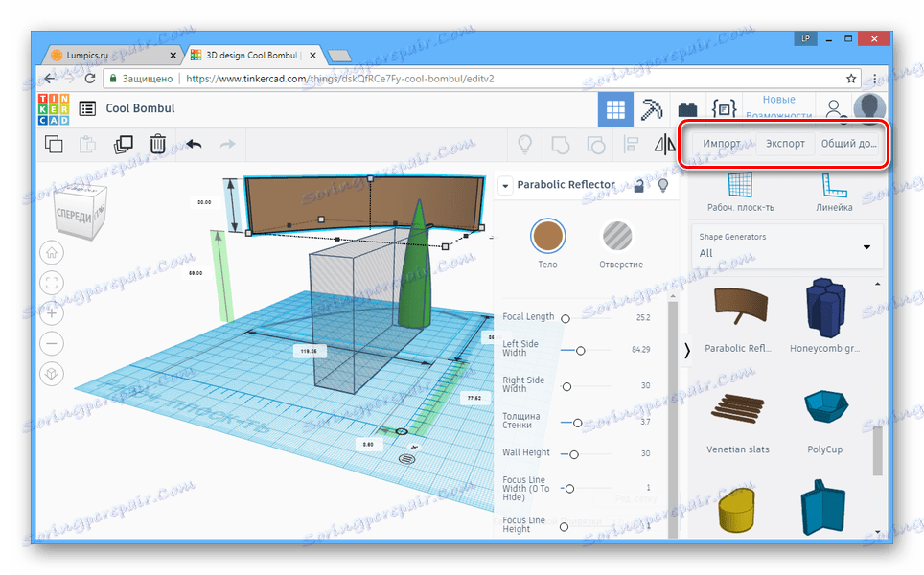Adjust the Толщина Стенки slider
The width and height of the screenshot is (924, 575).
[x=577, y=423]
